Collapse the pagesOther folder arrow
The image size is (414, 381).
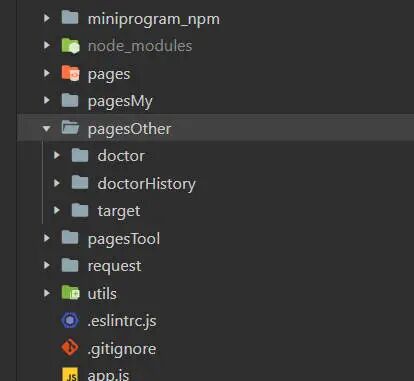point(47,128)
